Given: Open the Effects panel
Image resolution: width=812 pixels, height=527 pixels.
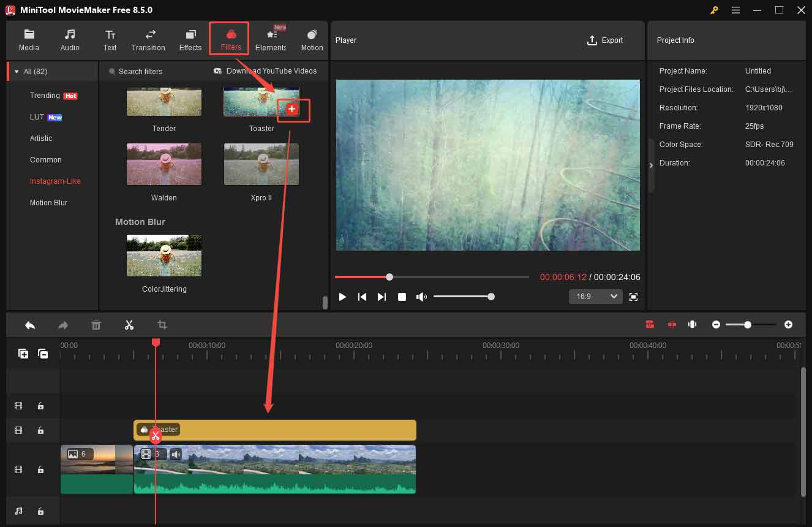Looking at the screenshot, I should (190, 40).
